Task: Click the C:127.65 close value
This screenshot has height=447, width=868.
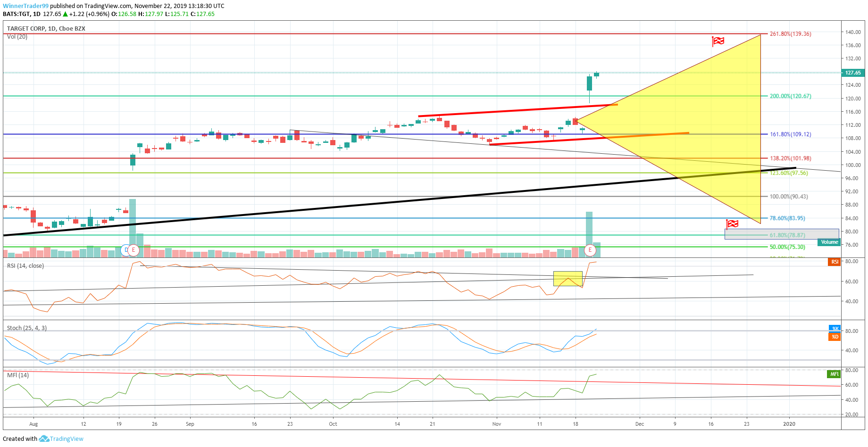Action: coord(202,14)
